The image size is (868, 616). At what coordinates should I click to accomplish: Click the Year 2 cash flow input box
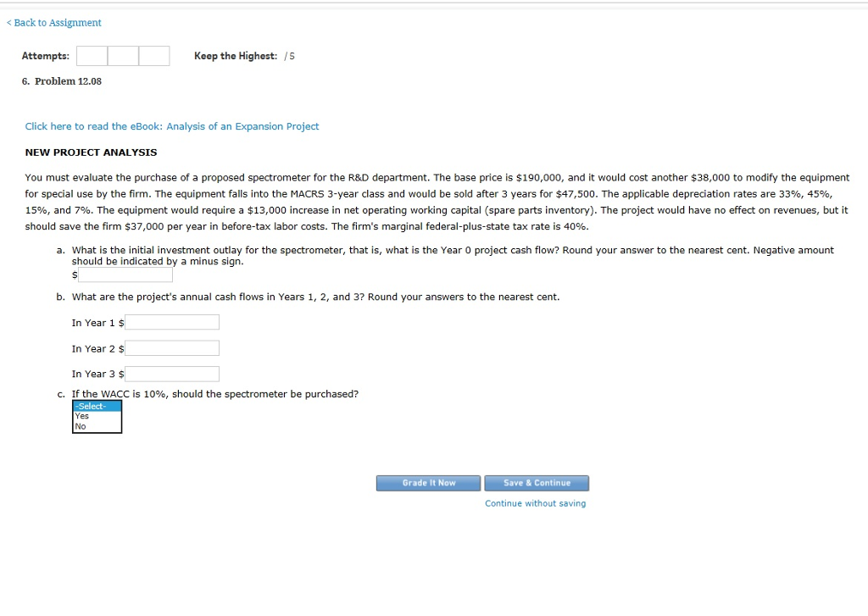point(172,347)
